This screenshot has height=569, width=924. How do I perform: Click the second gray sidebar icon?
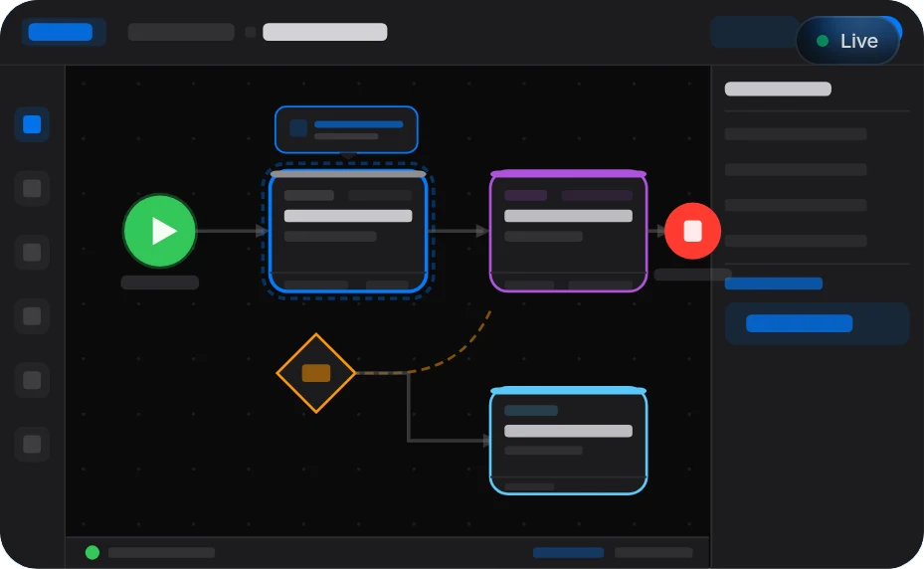pos(32,189)
